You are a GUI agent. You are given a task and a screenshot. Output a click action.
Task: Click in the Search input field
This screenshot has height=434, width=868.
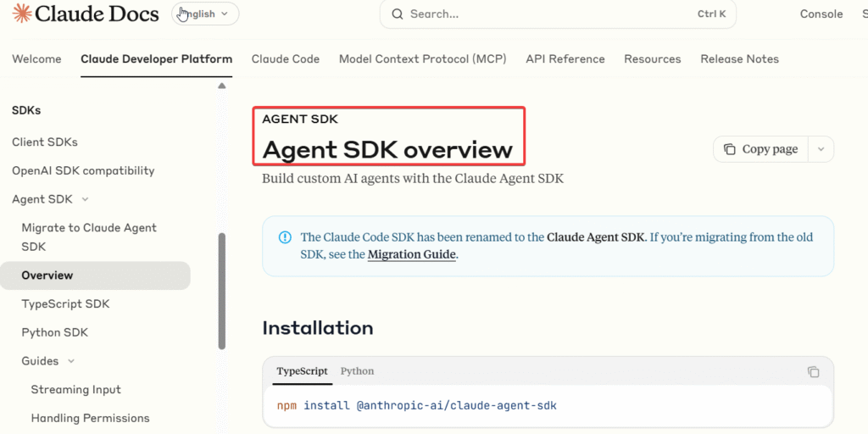[542, 14]
